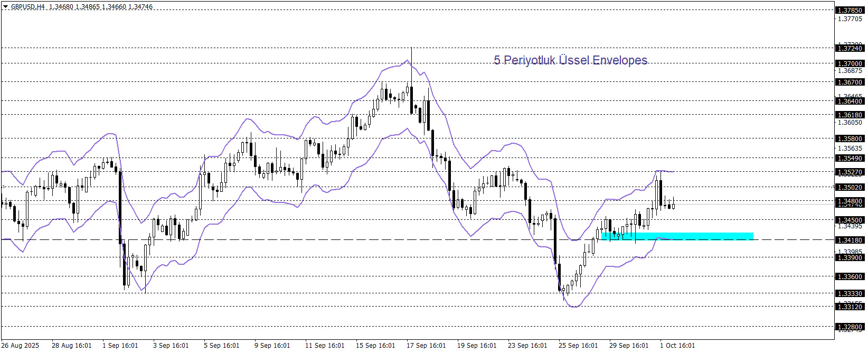Click the triangle arrow beside GBPUSD,H4
The image size is (868, 352).
[6, 7]
